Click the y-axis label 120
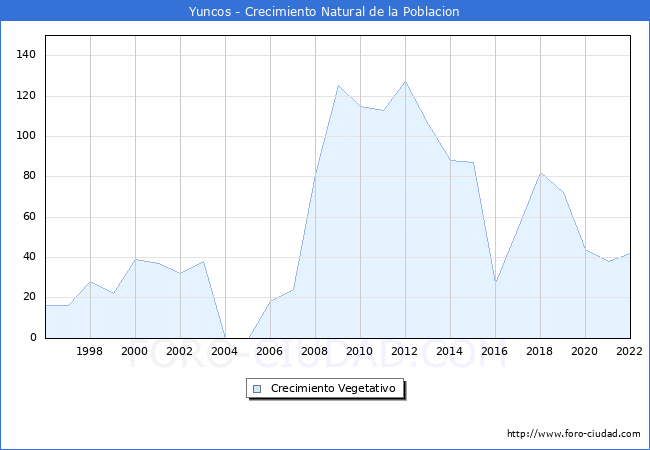Screen dimensions: 650x450 point(26,96)
